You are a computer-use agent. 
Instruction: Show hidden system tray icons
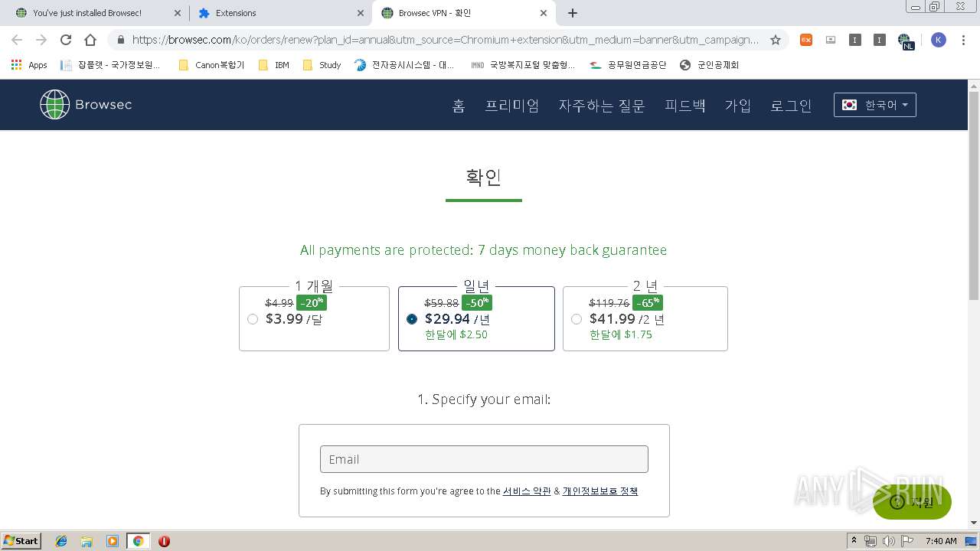click(854, 541)
